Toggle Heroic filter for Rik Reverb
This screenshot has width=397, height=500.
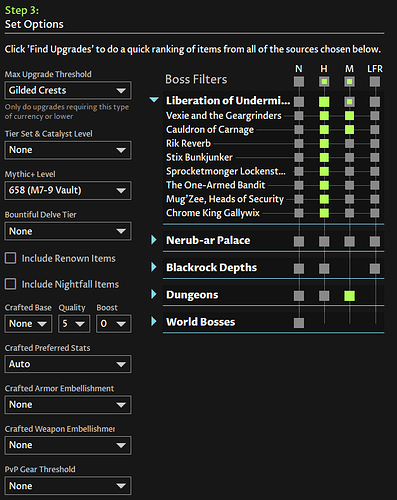pos(324,144)
